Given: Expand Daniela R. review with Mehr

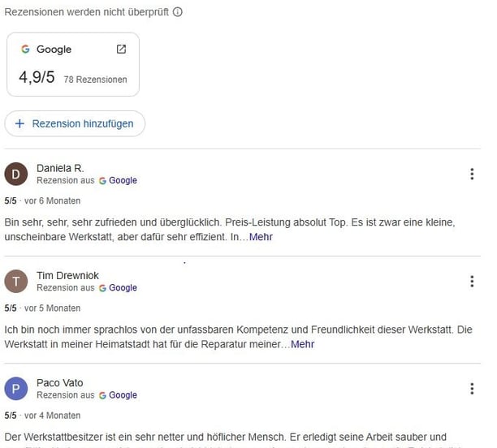Looking at the screenshot, I should coord(261,237).
